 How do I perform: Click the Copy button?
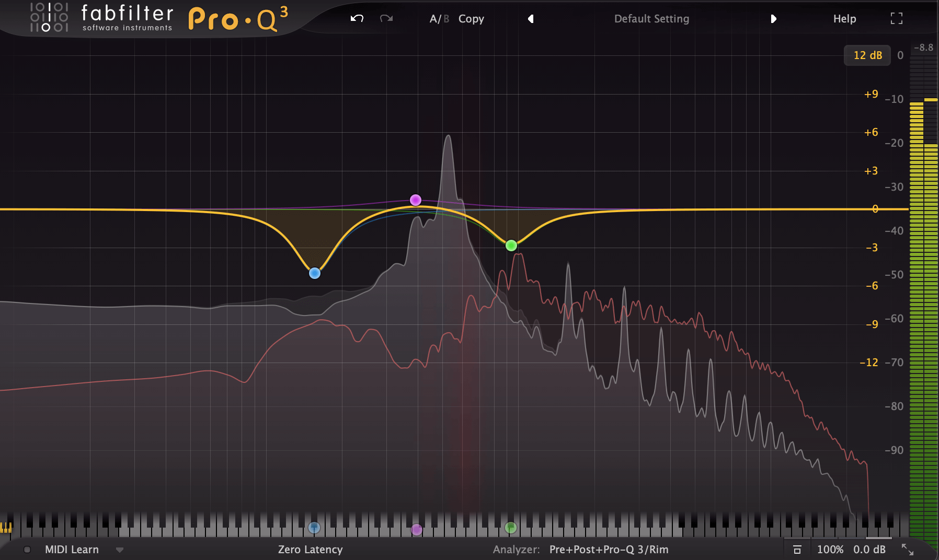pyautogui.click(x=471, y=19)
